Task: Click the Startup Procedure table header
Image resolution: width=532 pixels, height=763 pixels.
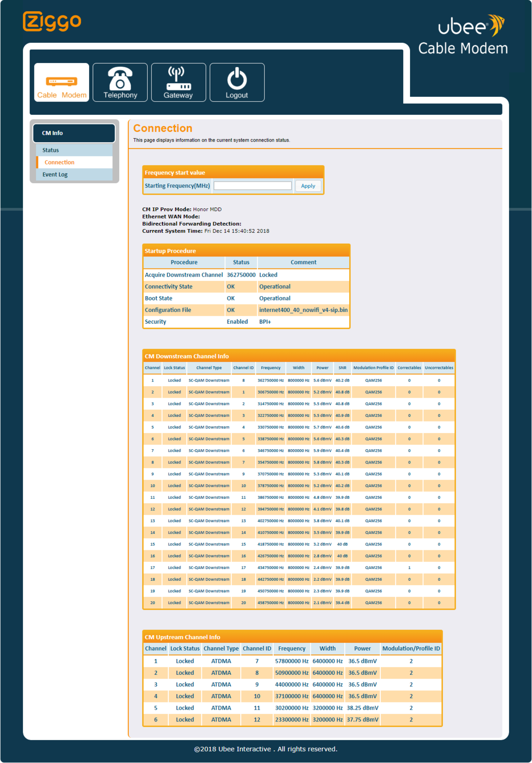Action: click(246, 251)
